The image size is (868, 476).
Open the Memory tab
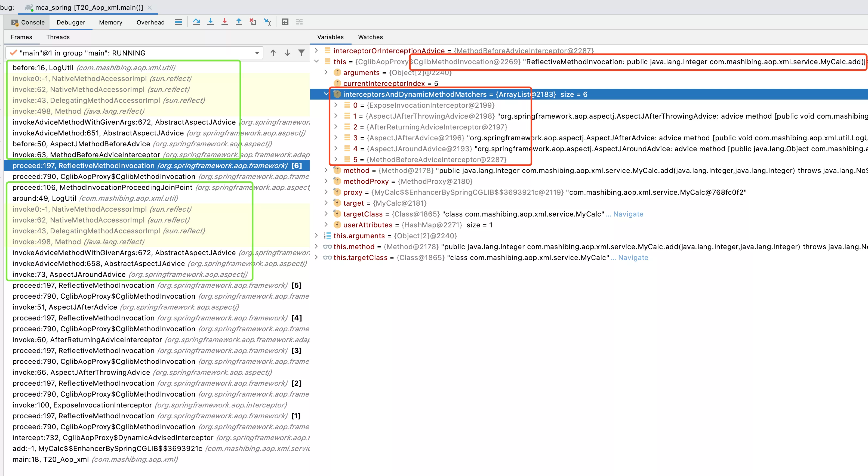coord(110,23)
